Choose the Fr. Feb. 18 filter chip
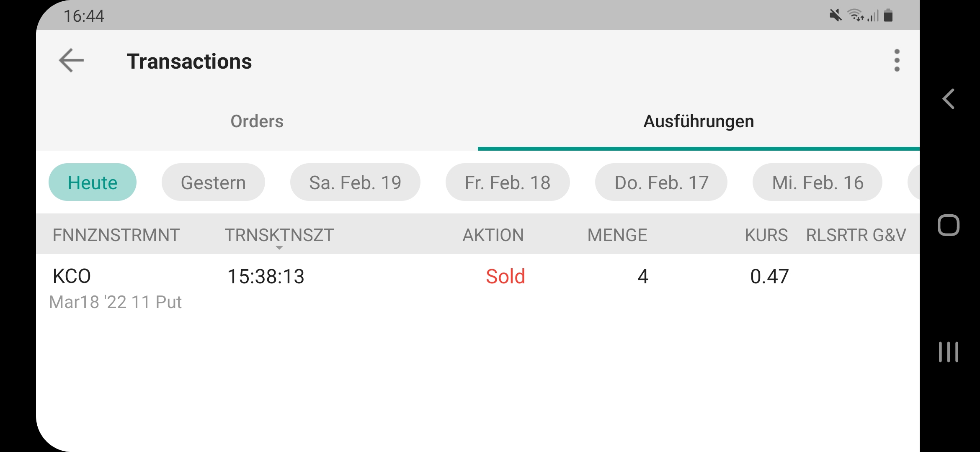 pos(508,182)
